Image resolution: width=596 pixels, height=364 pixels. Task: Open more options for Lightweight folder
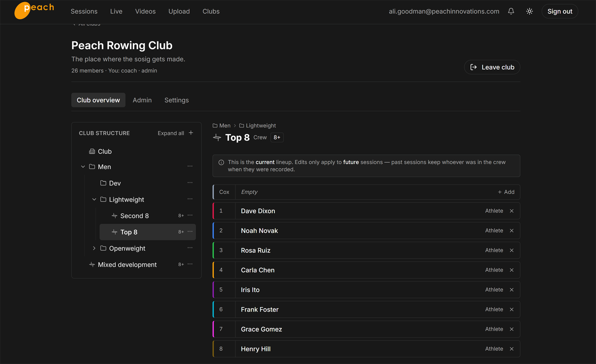click(x=190, y=199)
